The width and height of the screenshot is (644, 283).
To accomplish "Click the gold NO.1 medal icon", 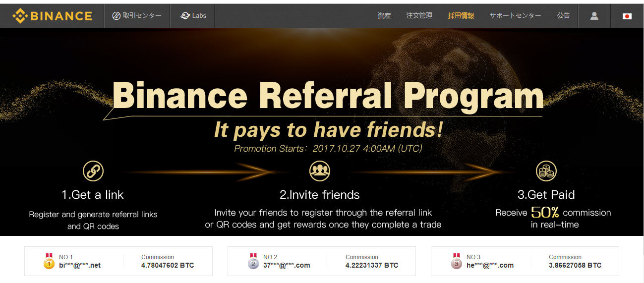I will 49,261.
